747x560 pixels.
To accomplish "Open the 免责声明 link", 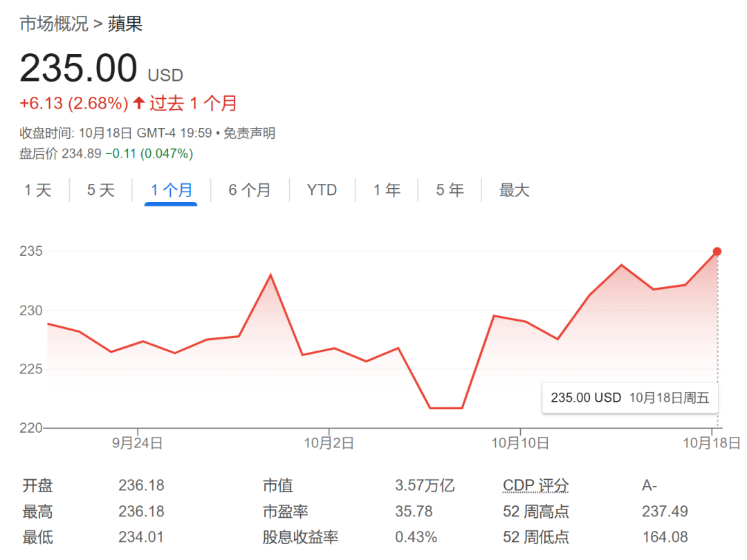I will pos(250,133).
